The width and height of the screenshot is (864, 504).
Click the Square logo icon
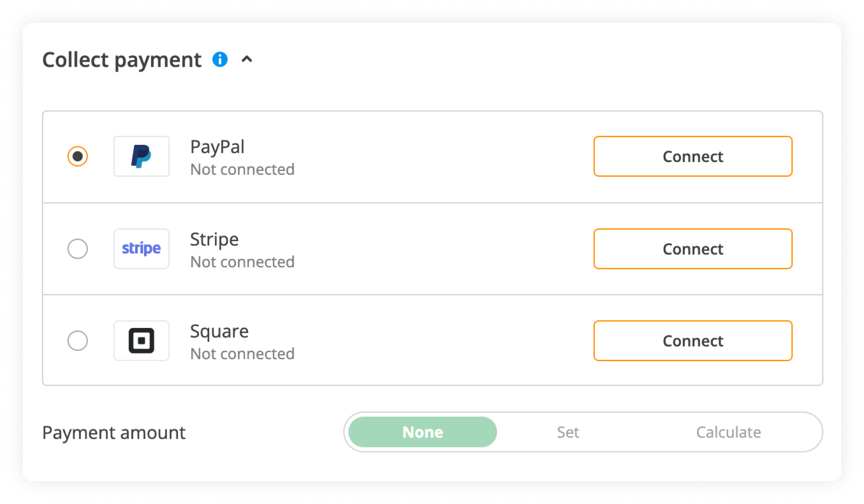[141, 341]
